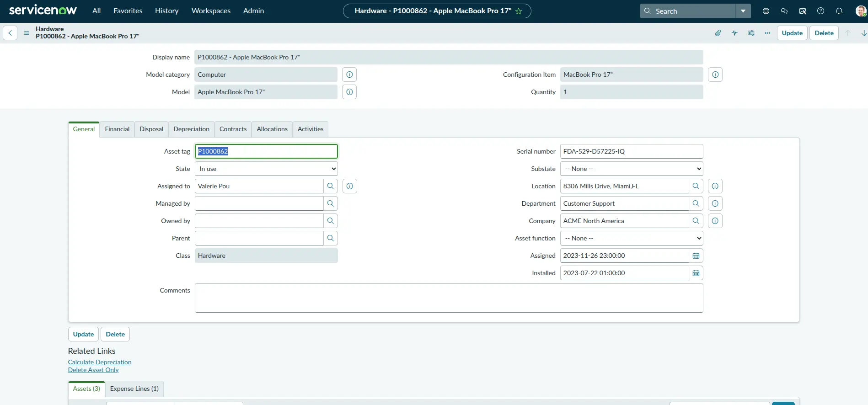Viewport: 868px width, 405px height.
Task: Preview Assigned to record info icon
Action: click(350, 186)
